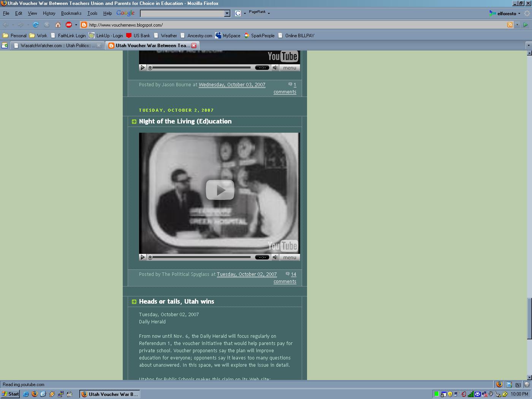The height and width of the screenshot is (399, 532).
Task: Open the back button history dropdown
Action: tap(13, 25)
